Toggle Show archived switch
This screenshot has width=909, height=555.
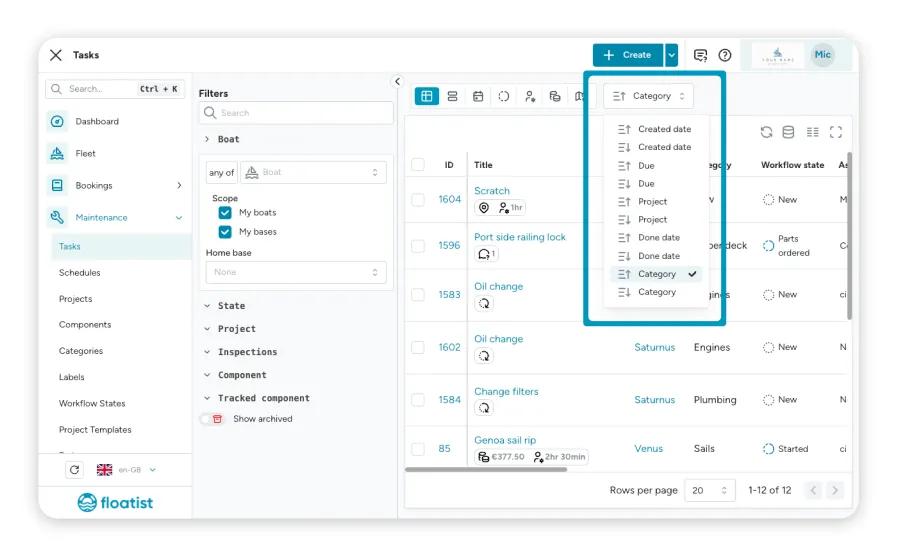[212, 419]
